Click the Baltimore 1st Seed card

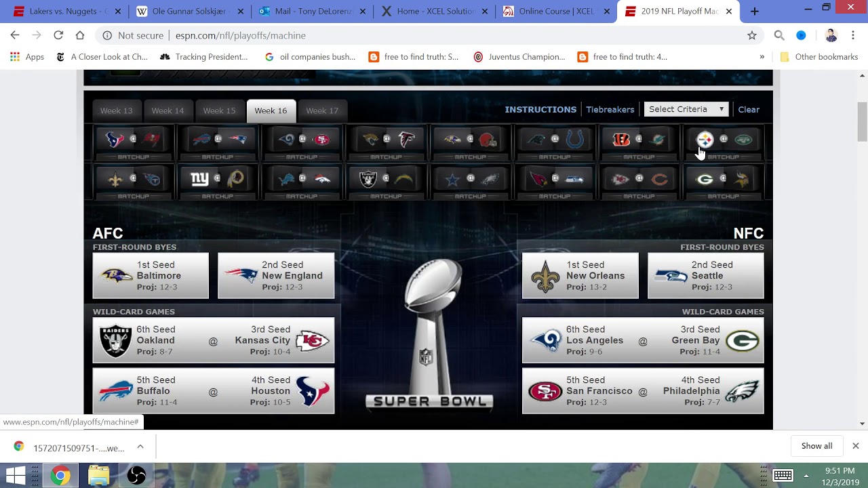151,276
